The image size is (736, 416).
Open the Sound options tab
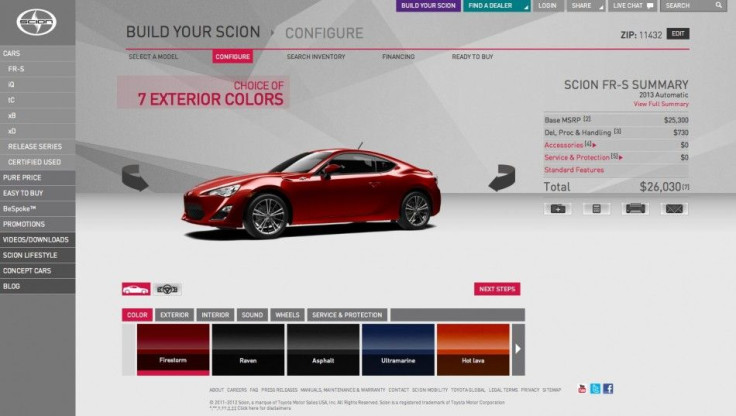coord(252,315)
